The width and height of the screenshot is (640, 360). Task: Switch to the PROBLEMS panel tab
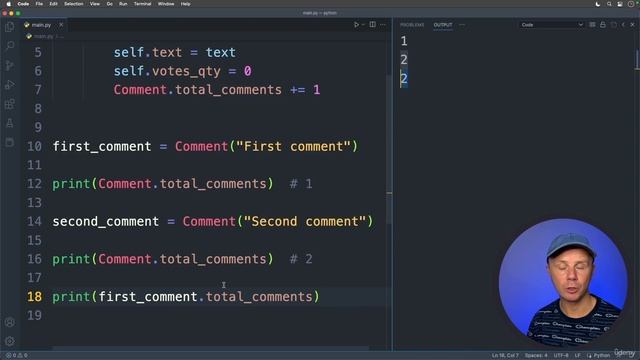tap(412, 25)
